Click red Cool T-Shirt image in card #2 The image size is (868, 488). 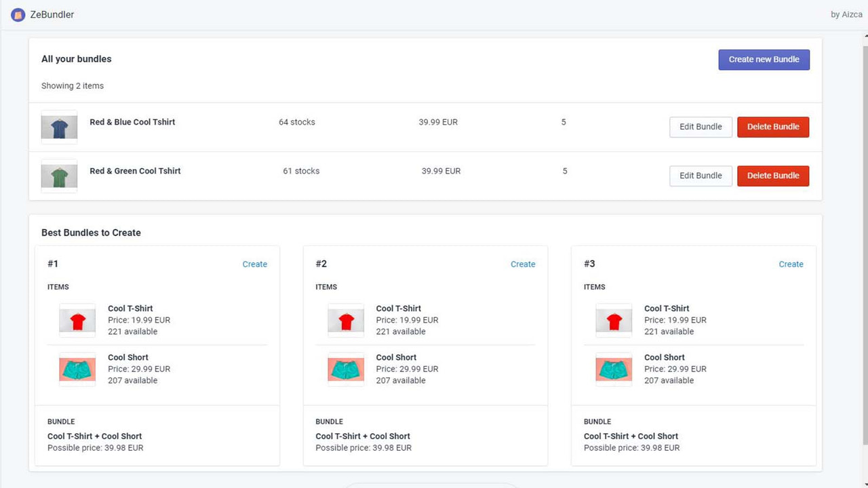pos(346,321)
